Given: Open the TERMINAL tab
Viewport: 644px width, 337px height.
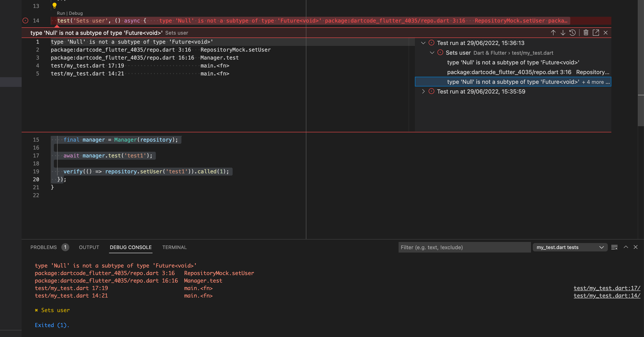Looking at the screenshot, I should (x=174, y=247).
